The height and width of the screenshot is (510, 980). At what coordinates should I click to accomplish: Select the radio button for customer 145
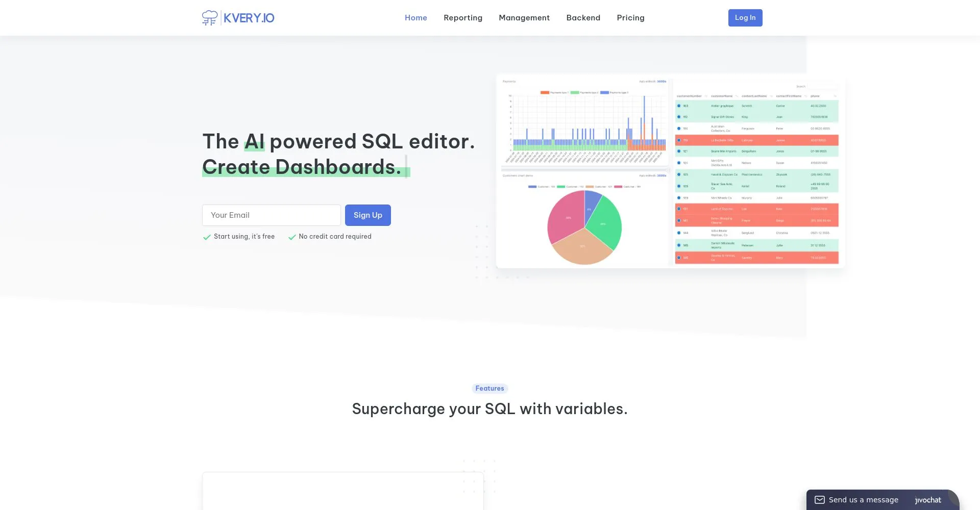(x=678, y=245)
